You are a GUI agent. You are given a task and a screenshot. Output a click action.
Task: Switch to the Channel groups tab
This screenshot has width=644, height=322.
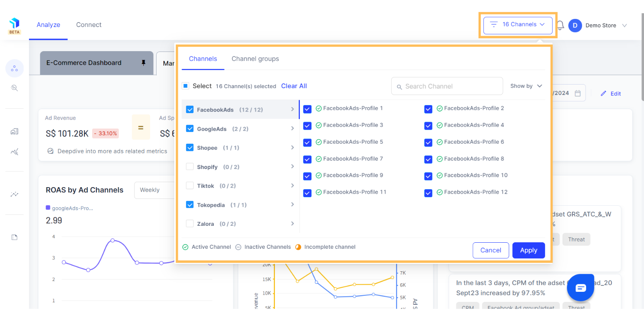(x=255, y=59)
